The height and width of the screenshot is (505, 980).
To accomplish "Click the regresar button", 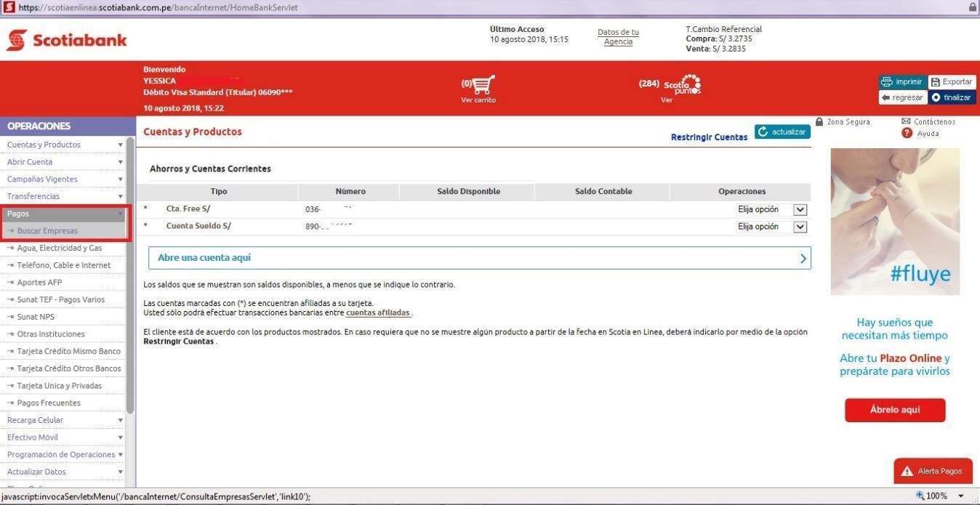I will pyautogui.click(x=902, y=97).
